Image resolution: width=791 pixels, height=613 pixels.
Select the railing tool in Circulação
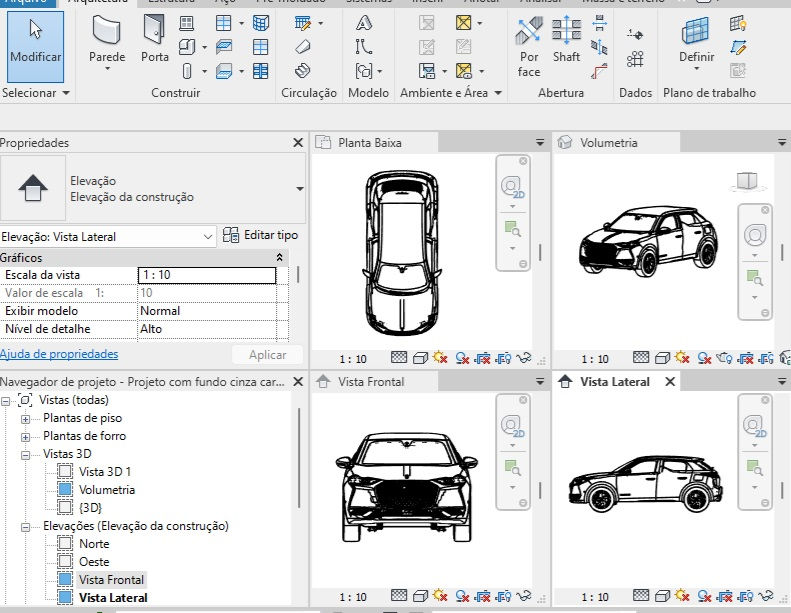click(303, 23)
